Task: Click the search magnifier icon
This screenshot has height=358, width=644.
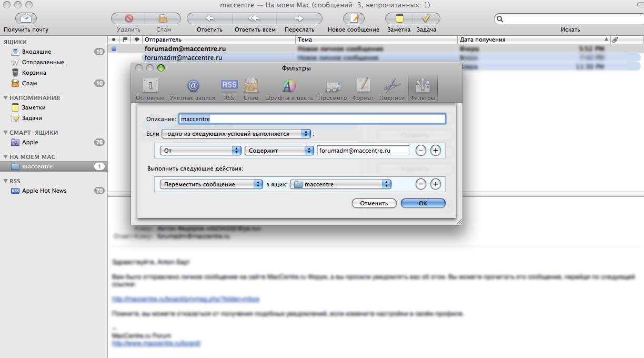Action: (500, 19)
